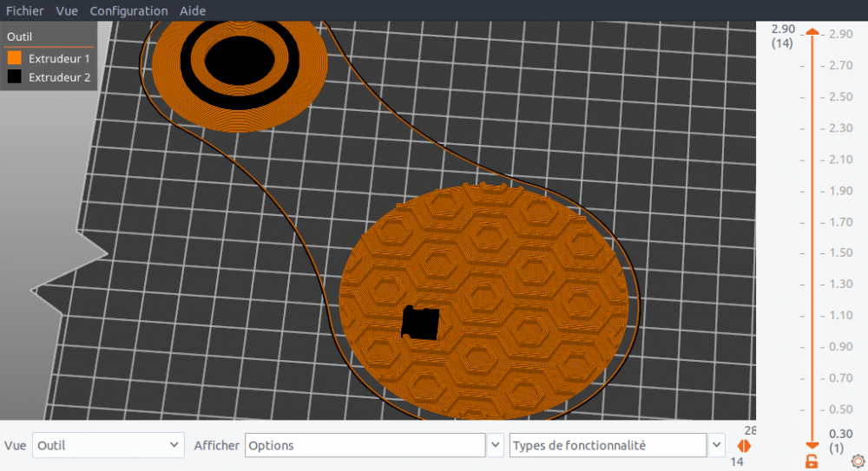Click the 1.50 tick on layer ruler
This screenshot has width=868, height=471.
(839, 253)
